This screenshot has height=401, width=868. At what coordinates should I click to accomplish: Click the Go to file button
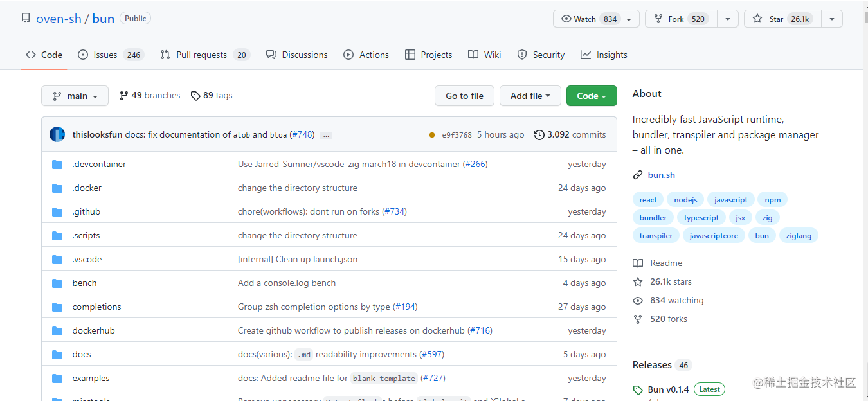click(464, 96)
